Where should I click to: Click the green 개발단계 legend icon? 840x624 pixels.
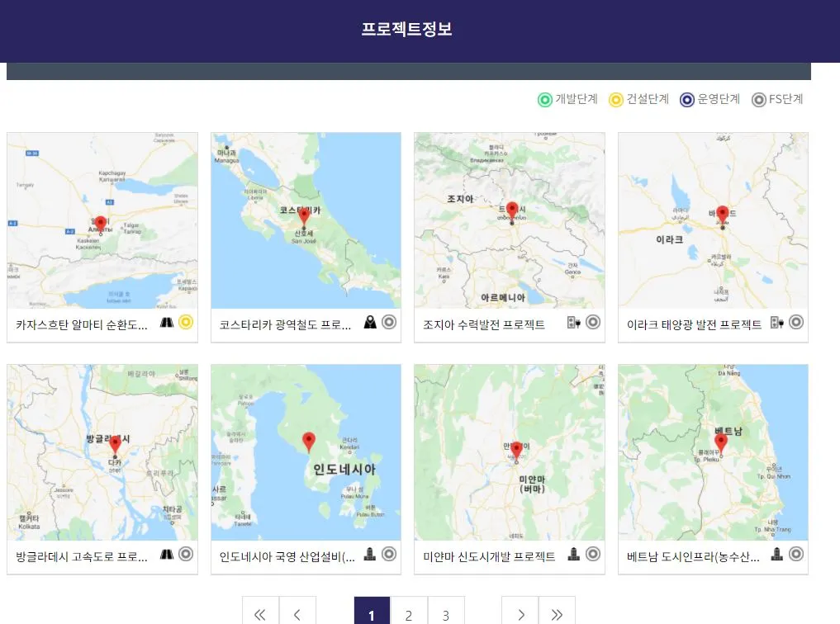(x=545, y=99)
